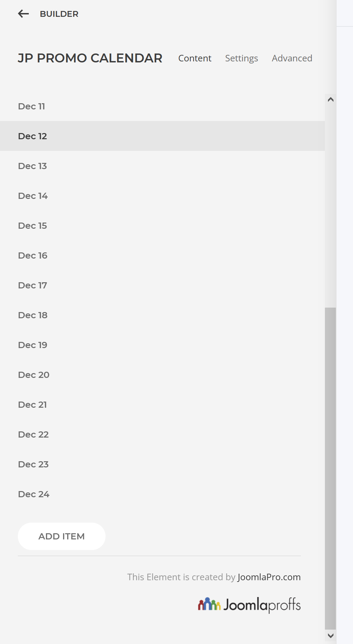The image size is (353, 644).
Task: Expand the Dec 24 item
Action: tap(34, 494)
